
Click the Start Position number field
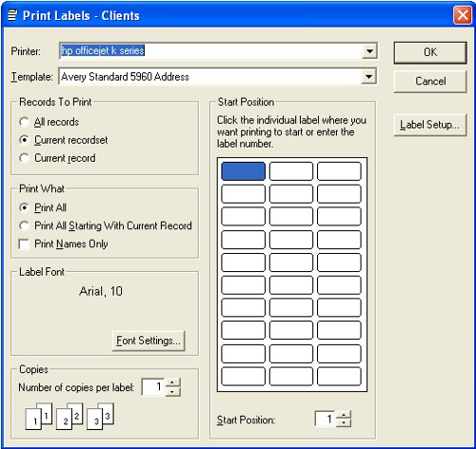coord(326,419)
